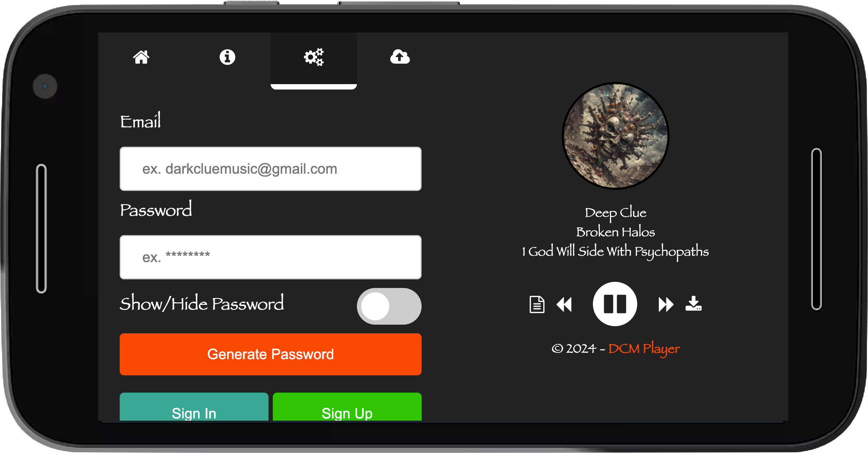This screenshot has width=868, height=453.
Task: Click the Upload/cloud icon
Action: (400, 56)
